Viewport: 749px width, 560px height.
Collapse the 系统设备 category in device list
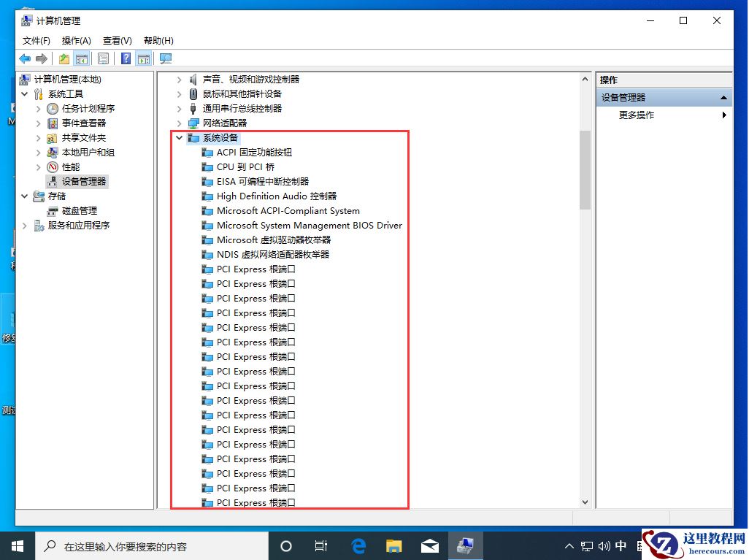pos(179,137)
